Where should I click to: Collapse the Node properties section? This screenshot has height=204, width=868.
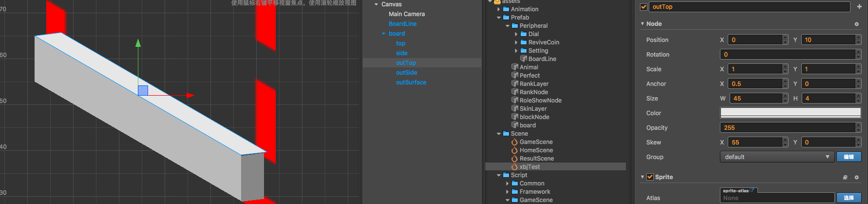pyautogui.click(x=642, y=24)
